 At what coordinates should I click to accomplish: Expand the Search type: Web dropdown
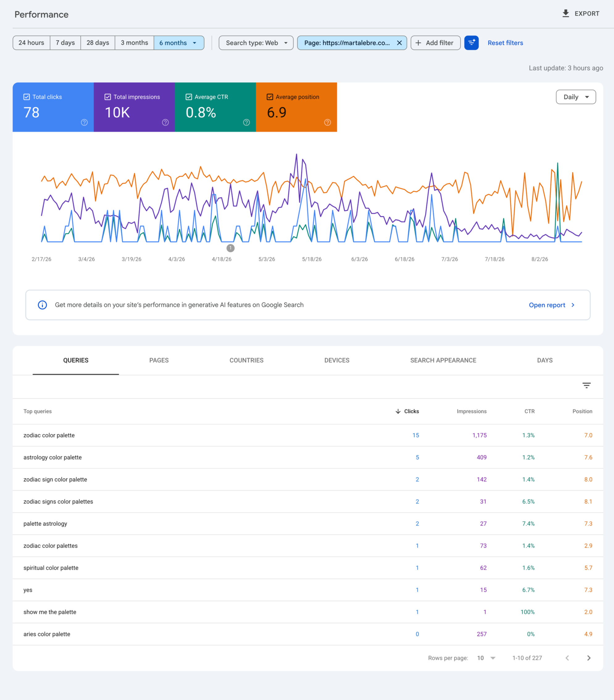256,43
